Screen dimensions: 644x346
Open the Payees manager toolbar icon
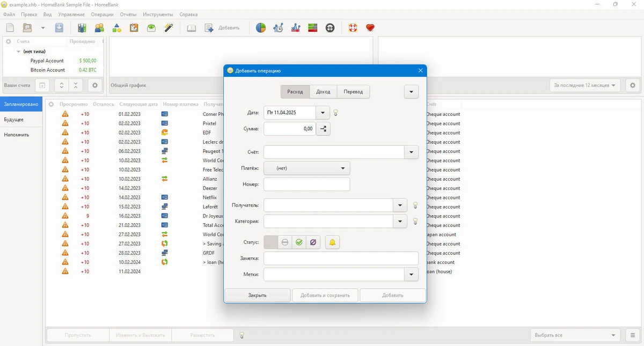99,28
